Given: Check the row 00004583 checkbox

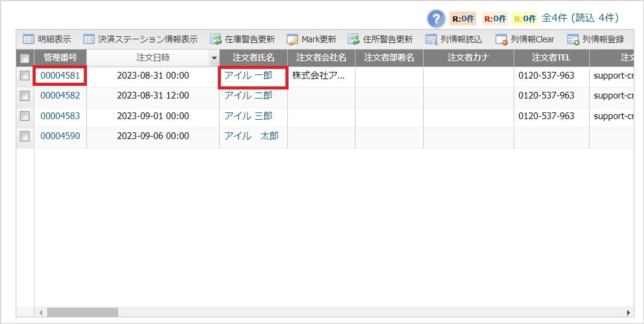Looking at the screenshot, I should click(x=25, y=116).
